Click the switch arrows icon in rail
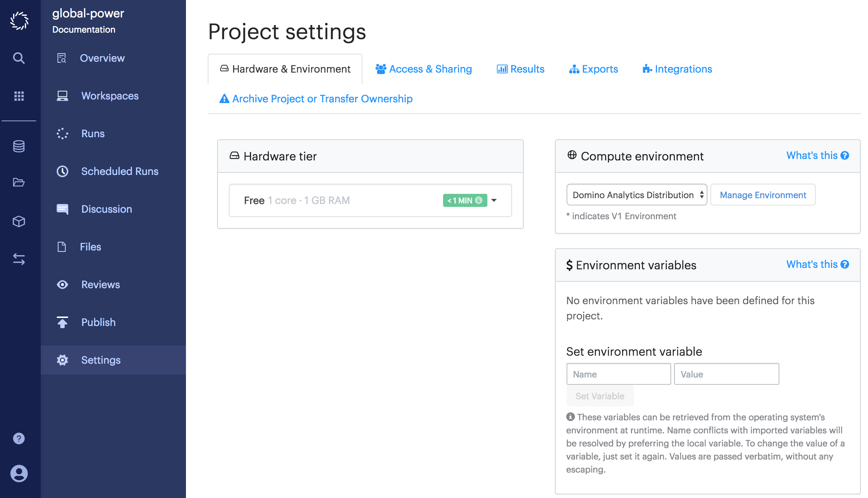The image size is (868, 498). point(19,259)
